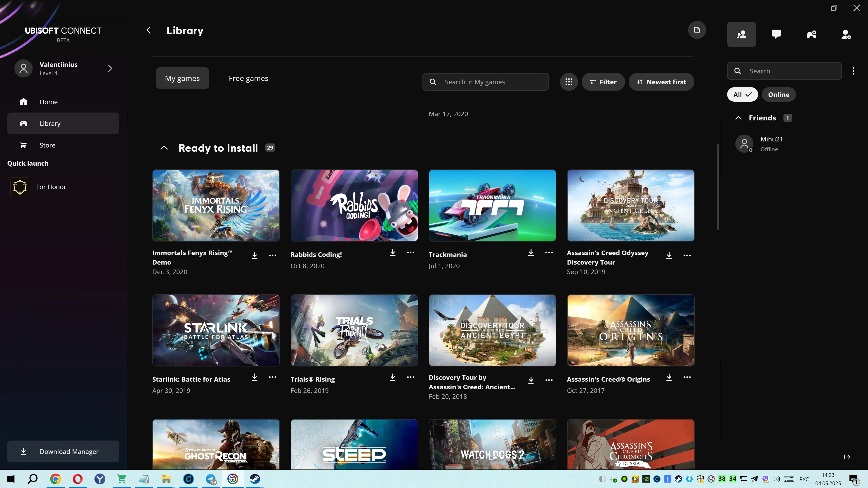The height and width of the screenshot is (488, 868).
Task: Launch For Honor from Quick launch
Action: [x=63, y=187]
